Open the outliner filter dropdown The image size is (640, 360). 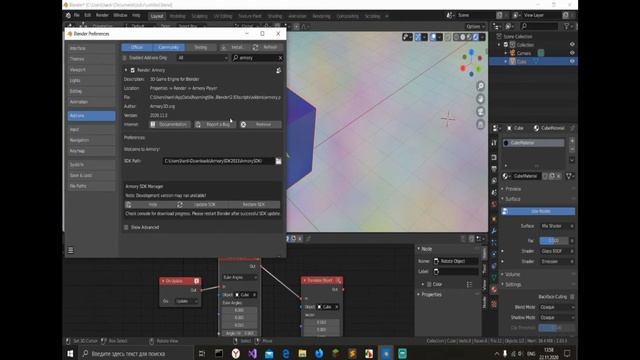(568, 27)
